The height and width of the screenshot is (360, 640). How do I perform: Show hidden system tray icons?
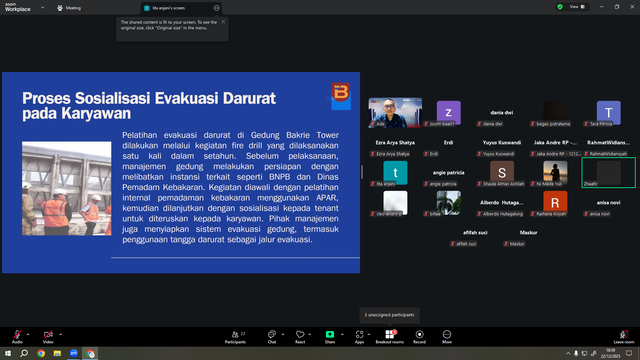(x=568, y=353)
